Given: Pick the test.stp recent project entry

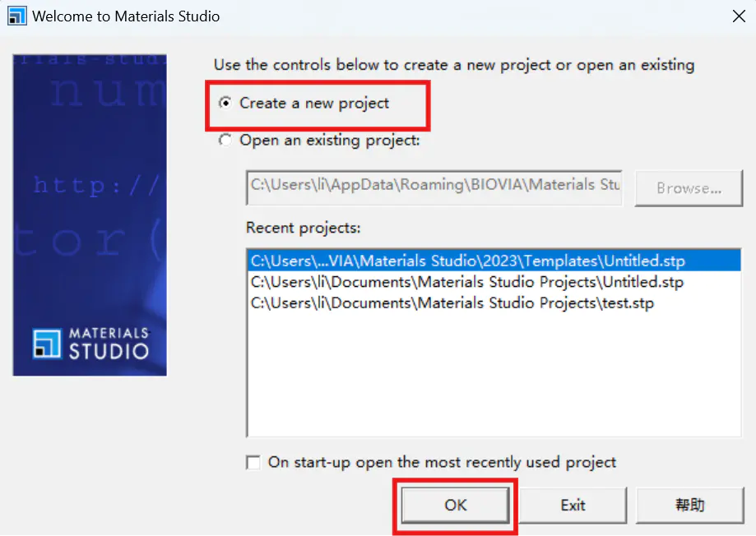Looking at the screenshot, I should (x=452, y=303).
